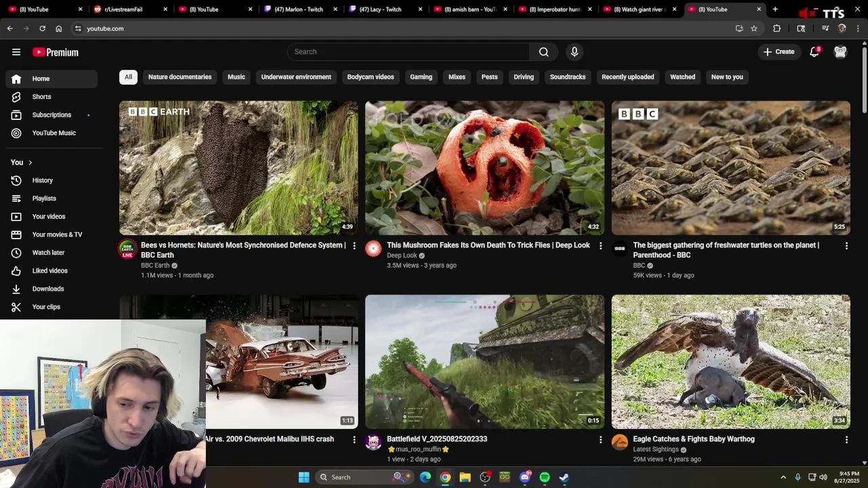This screenshot has width=868, height=488.
Task: Open options menu for Eagle Warthog video
Action: point(846,439)
